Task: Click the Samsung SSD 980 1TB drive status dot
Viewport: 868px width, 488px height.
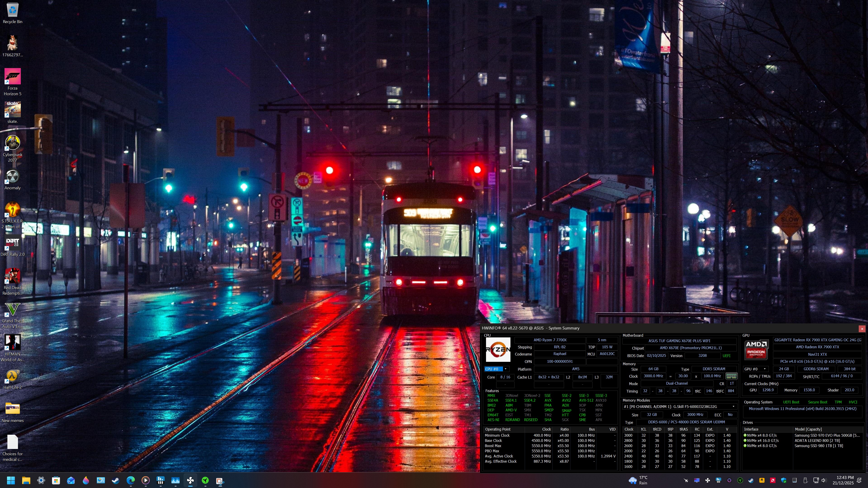Action: coord(745,446)
